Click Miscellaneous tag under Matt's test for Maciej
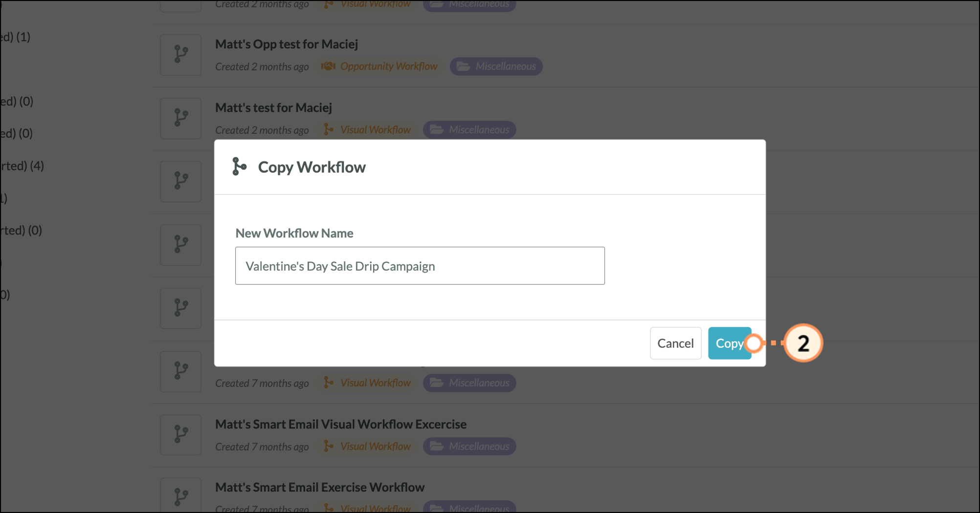 [x=469, y=130]
